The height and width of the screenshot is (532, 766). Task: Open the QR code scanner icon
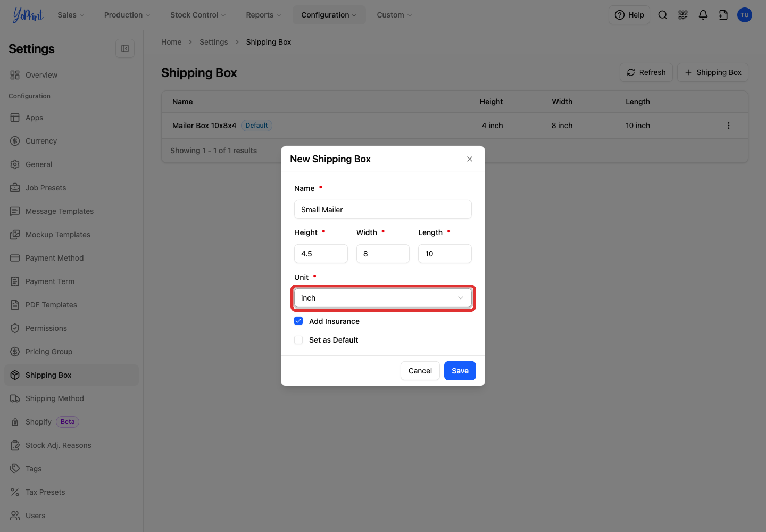pyautogui.click(x=683, y=15)
